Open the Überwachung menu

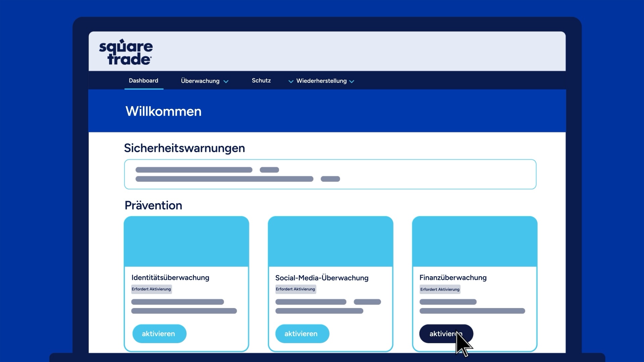[200, 81]
